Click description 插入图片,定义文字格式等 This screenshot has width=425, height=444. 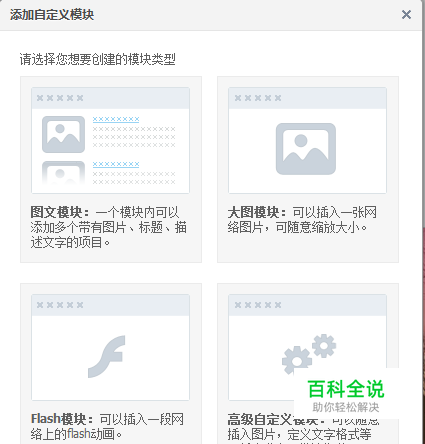299,434
